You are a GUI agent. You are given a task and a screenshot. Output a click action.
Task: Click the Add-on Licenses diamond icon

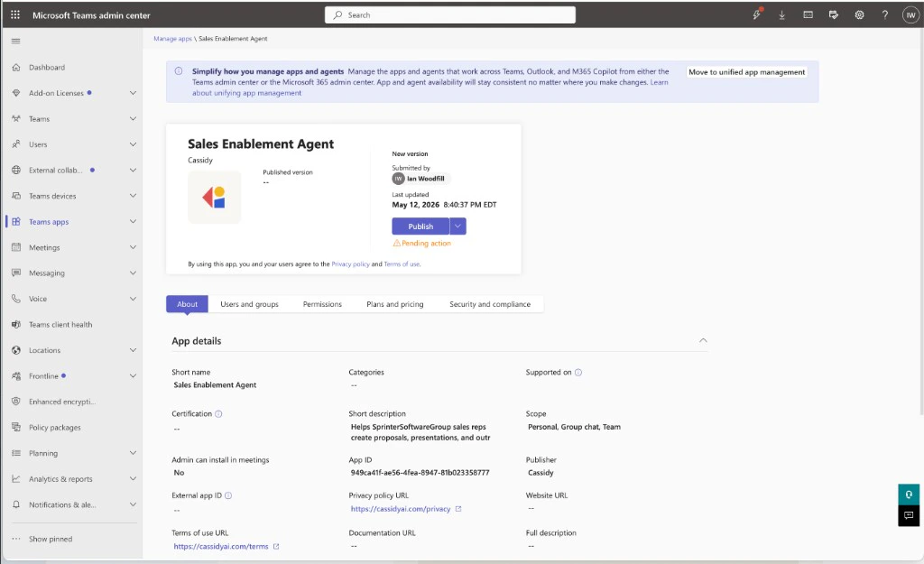16,93
